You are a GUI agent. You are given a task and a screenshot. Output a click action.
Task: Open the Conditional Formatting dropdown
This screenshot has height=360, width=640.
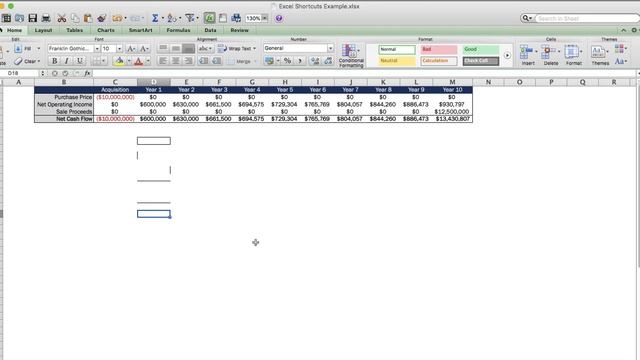click(x=351, y=56)
